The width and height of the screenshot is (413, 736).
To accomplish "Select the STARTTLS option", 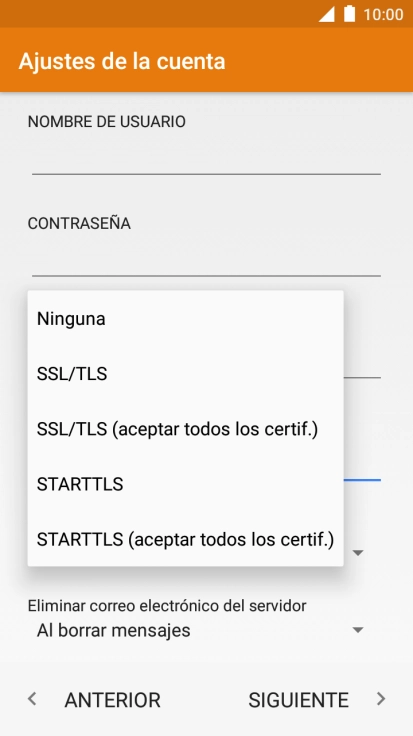I will coord(185,484).
